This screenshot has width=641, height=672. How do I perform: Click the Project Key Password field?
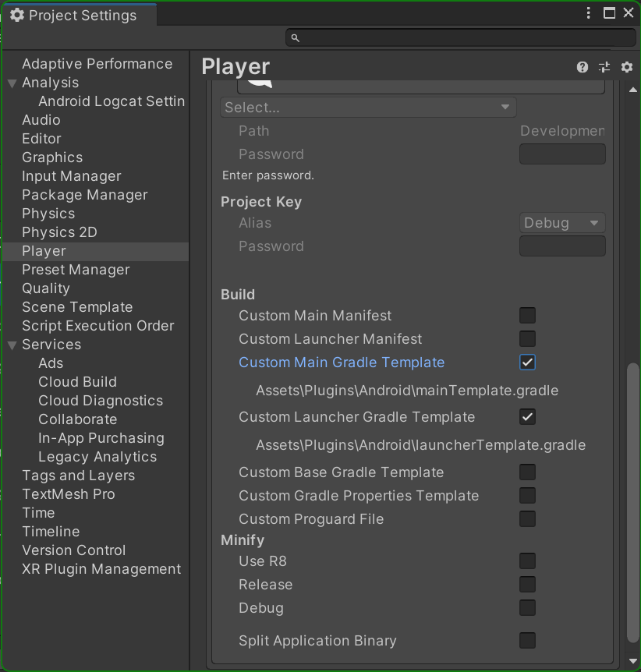click(x=562, y=246)
